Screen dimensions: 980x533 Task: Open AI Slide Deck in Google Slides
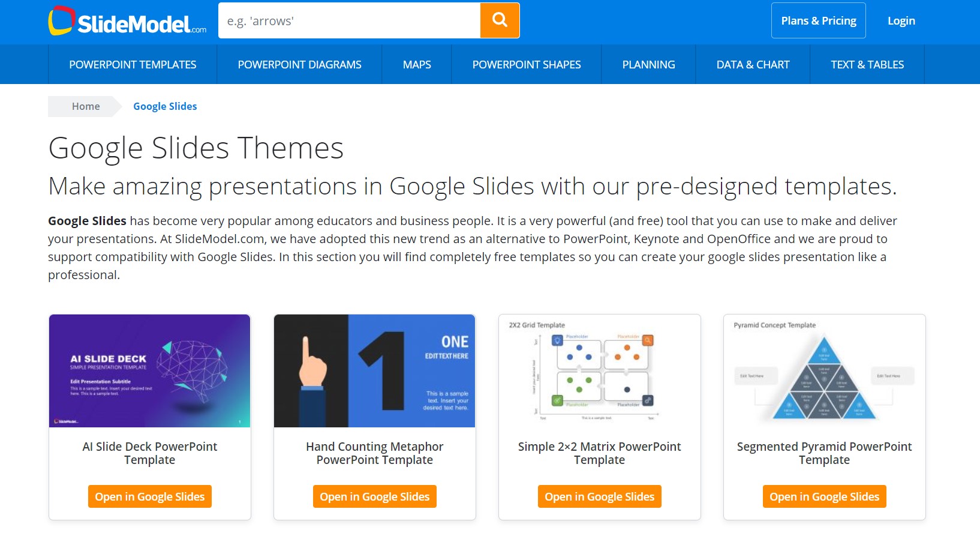(x=150, y=496)
